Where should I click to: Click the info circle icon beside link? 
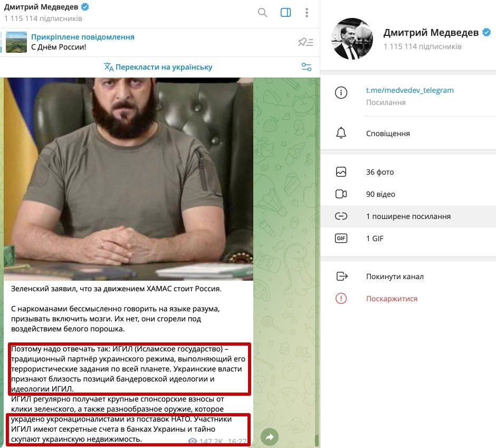point(341,93)
